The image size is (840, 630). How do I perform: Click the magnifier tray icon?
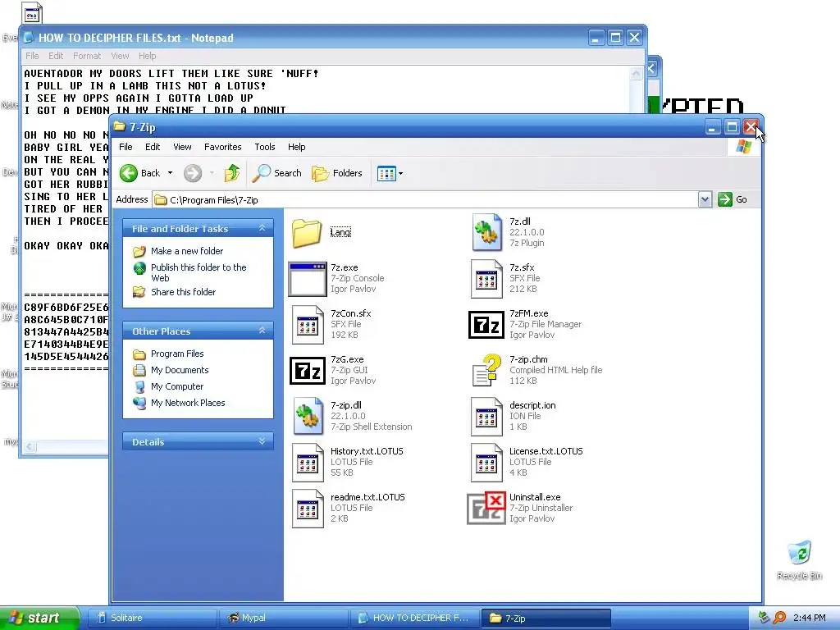(779, 618)
